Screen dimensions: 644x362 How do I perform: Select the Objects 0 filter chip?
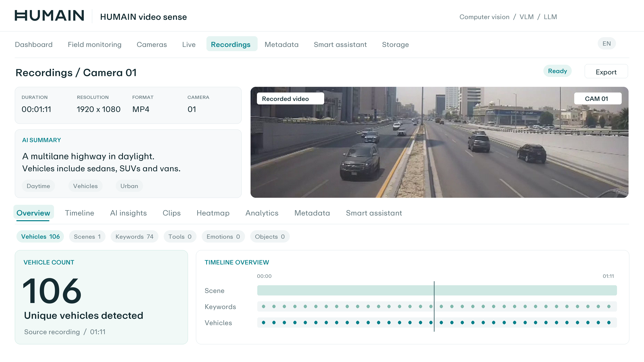270,236
